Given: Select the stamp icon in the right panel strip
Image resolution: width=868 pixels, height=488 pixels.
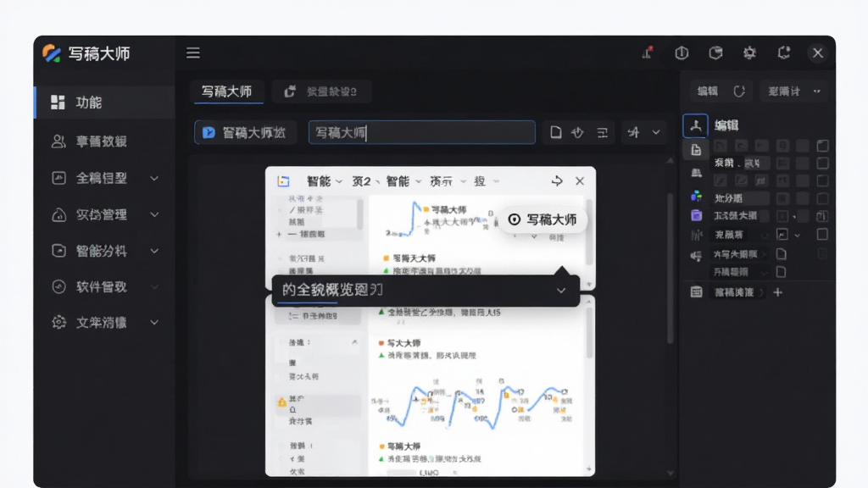Looking at the screenshot, I should point(697,173).
